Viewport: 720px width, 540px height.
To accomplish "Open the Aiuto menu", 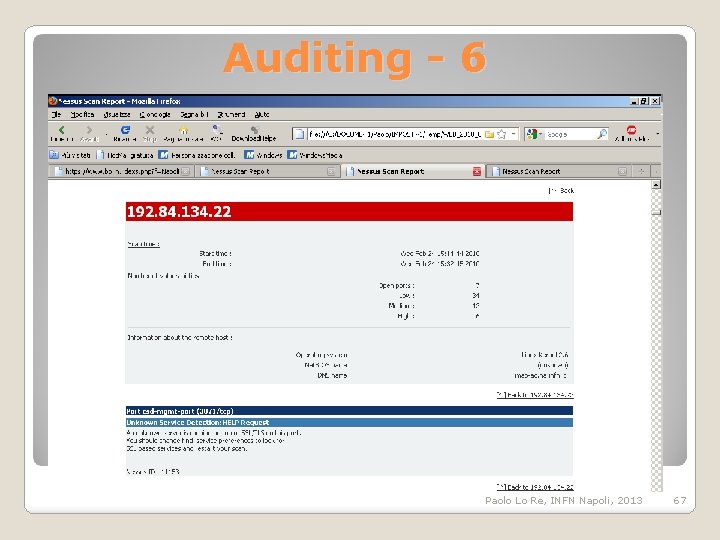I will click(262, 114).
